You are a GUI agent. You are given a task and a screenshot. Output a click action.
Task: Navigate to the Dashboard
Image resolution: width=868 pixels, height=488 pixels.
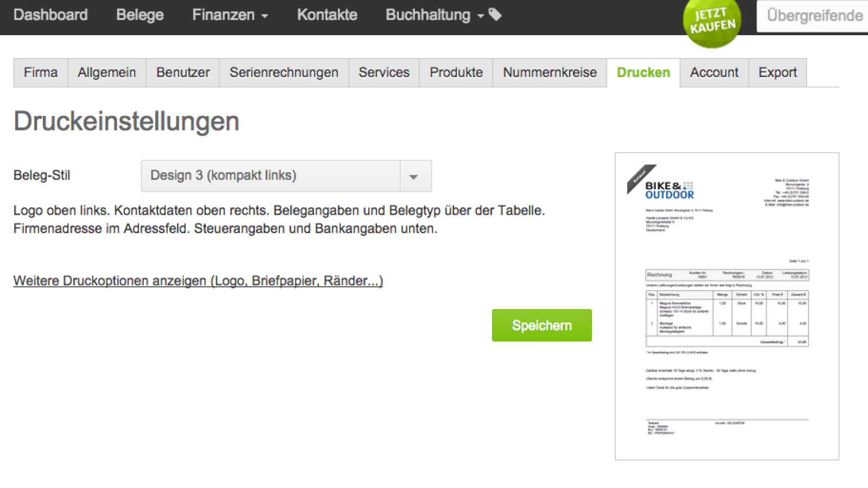click(51, 15)
